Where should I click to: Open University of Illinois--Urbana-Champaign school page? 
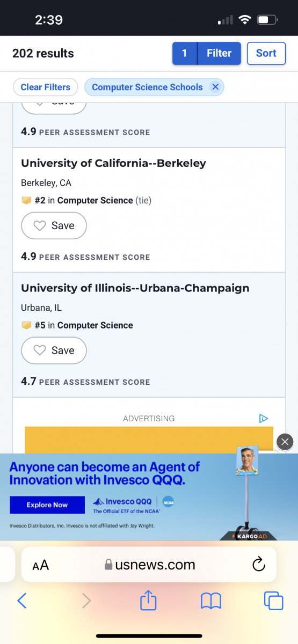tap(135, 288)
